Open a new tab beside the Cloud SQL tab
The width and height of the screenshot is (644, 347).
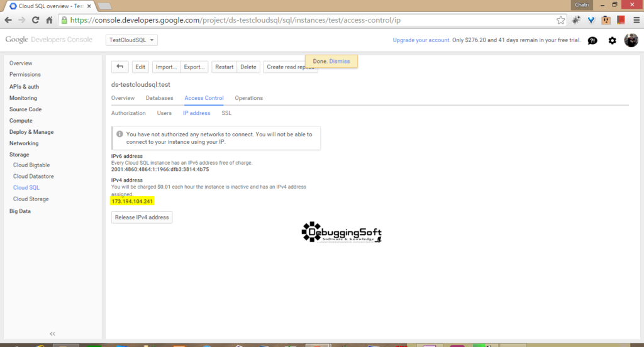tap(104, 6)
